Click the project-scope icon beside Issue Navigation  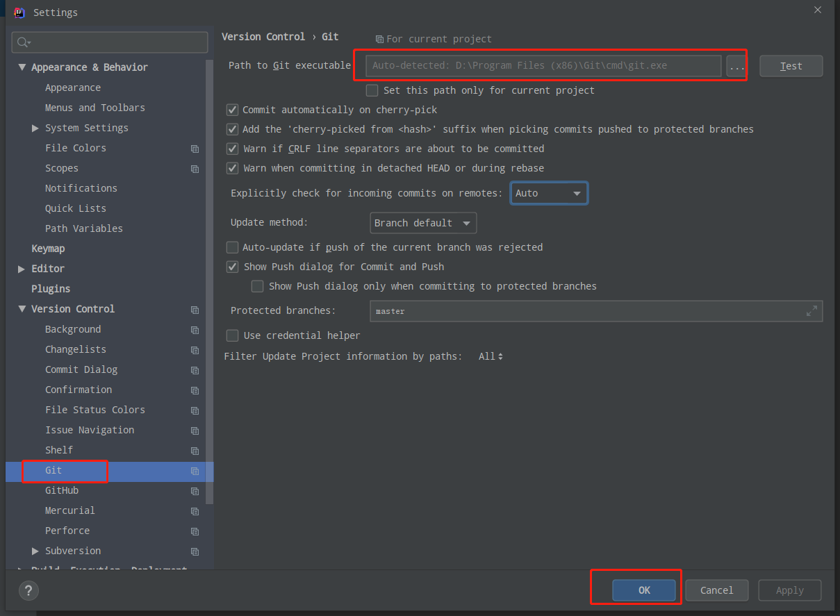(x=195, y=431)
